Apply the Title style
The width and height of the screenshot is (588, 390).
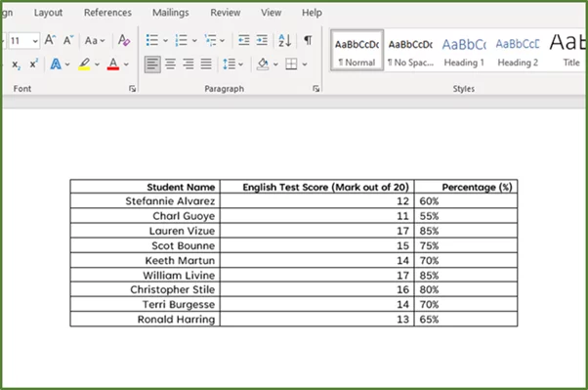click(x=567, y=50)
